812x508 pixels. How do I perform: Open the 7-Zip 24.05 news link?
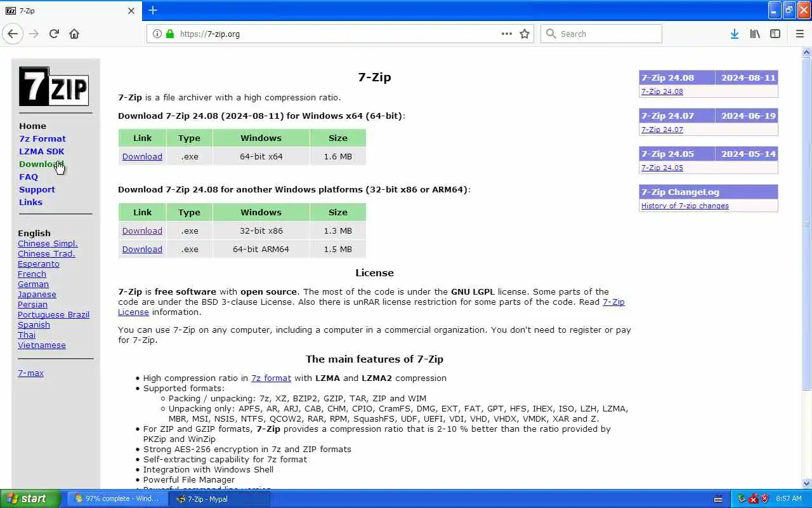point(662,168)
